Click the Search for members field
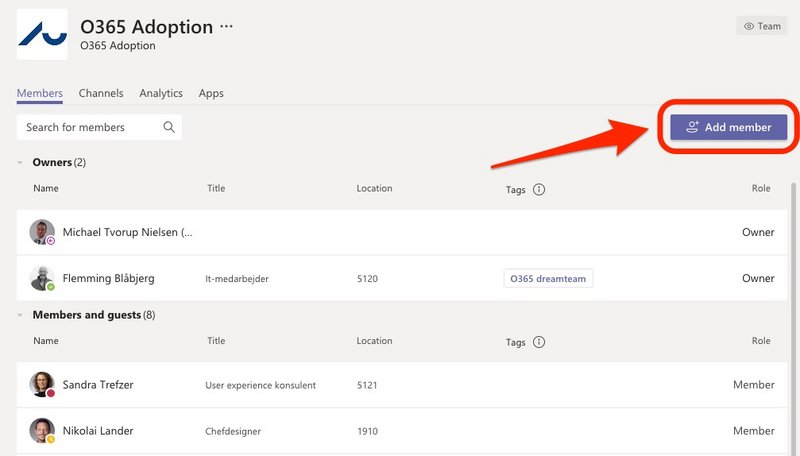Viewport: 800px width, 456px height. tap(99, 127)
